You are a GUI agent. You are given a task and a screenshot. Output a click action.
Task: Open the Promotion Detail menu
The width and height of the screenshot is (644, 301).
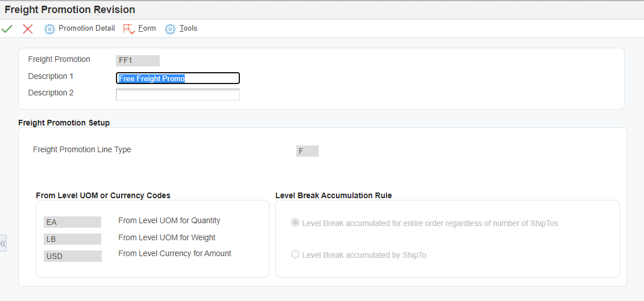click(86, 28)
